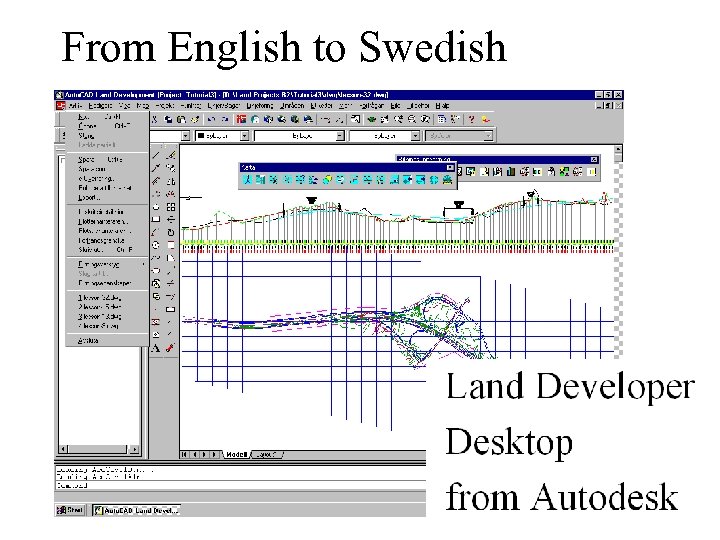
Task: Close the gray floating toolbar behind
Action: [594, 159]
